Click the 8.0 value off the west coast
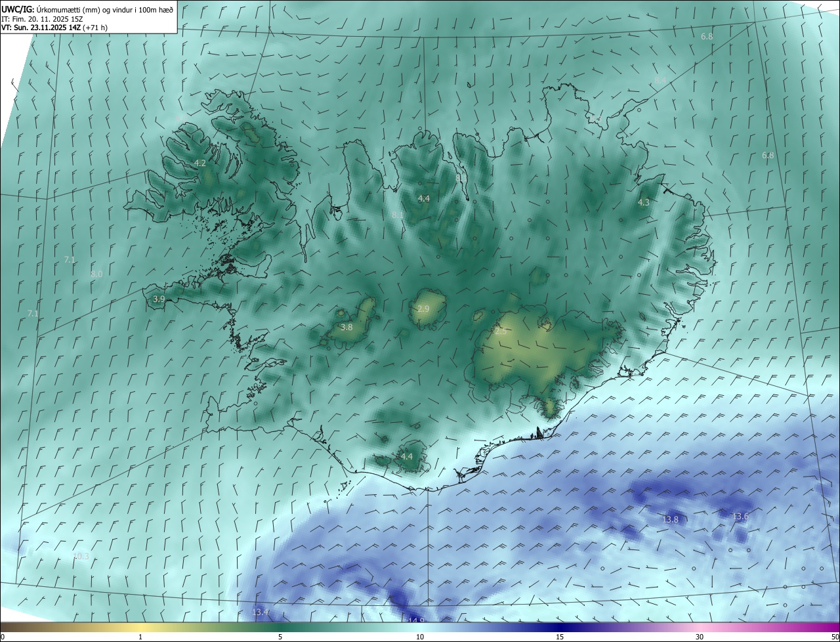The width and height of the screenshot is (840, 642). point(96,274)
